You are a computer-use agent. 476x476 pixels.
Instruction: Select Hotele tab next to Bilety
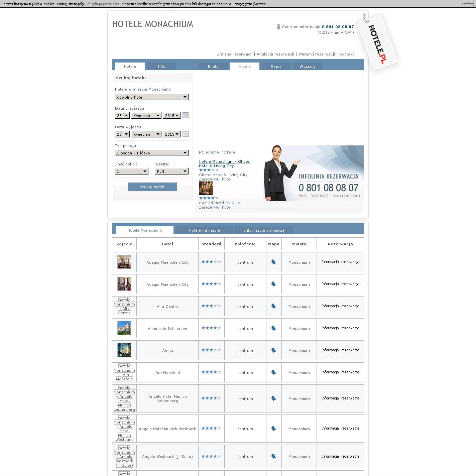click(245, 66)
